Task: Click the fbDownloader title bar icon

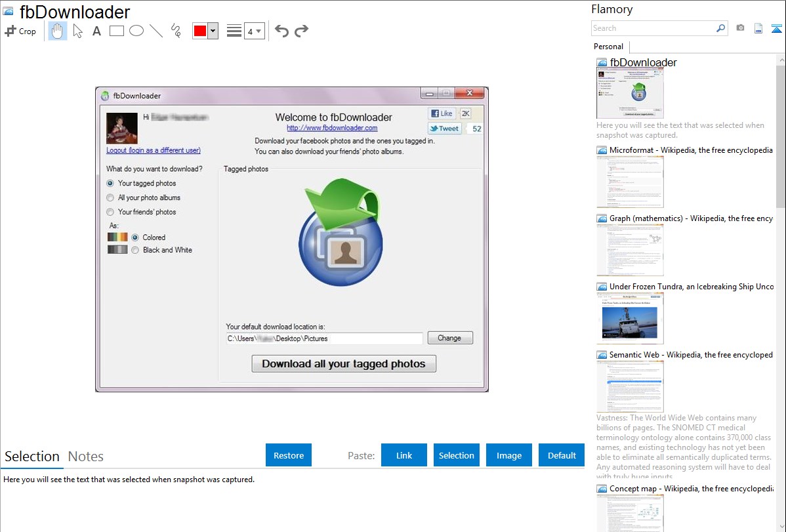Action: tap(105, 96)
